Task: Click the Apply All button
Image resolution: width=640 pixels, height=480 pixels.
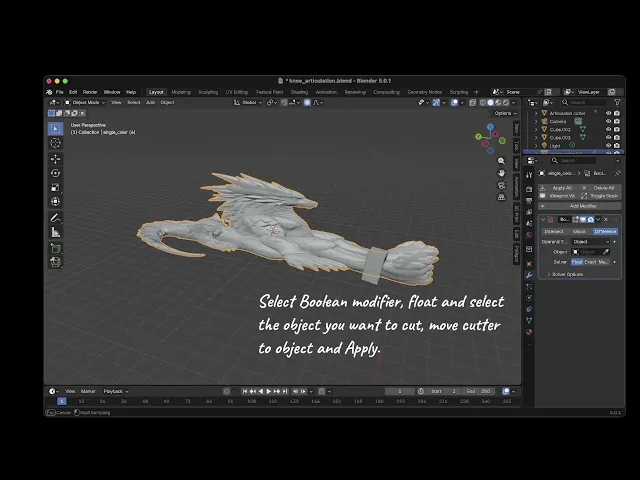Action: pyautogui.click(x=558, y=188)
